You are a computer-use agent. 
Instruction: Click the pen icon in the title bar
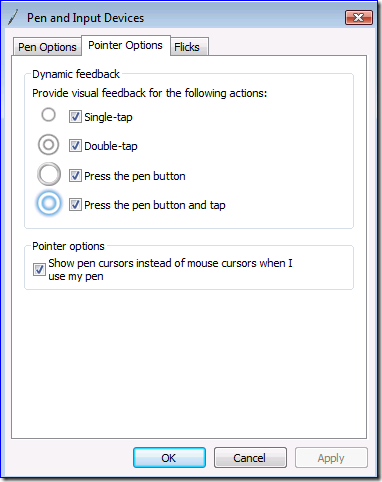tap(13, 17)
